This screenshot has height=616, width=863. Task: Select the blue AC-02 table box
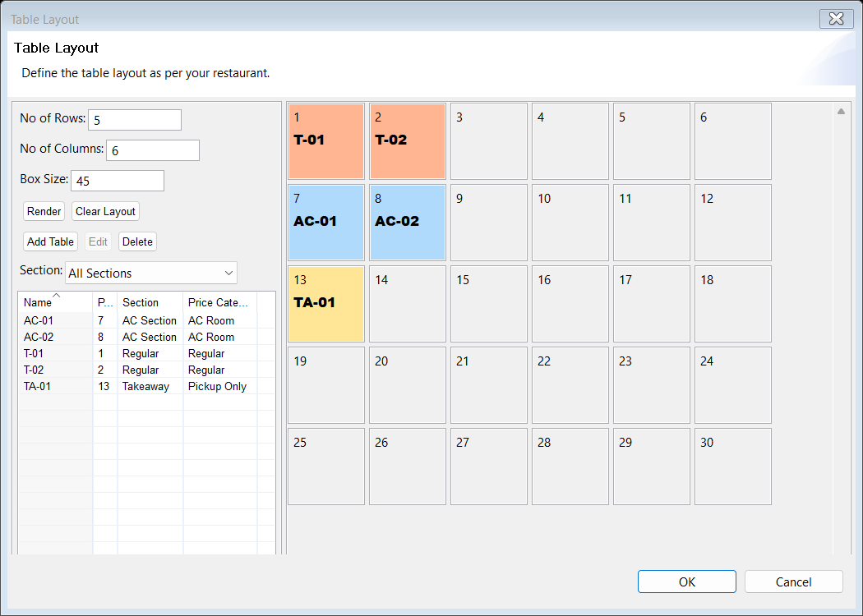(x=408, y=223)
